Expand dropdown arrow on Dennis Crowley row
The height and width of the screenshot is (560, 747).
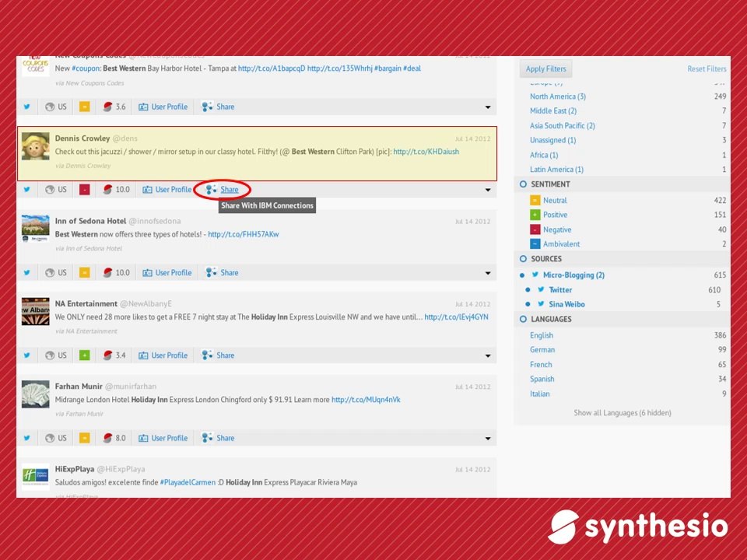tap(488, 190)
